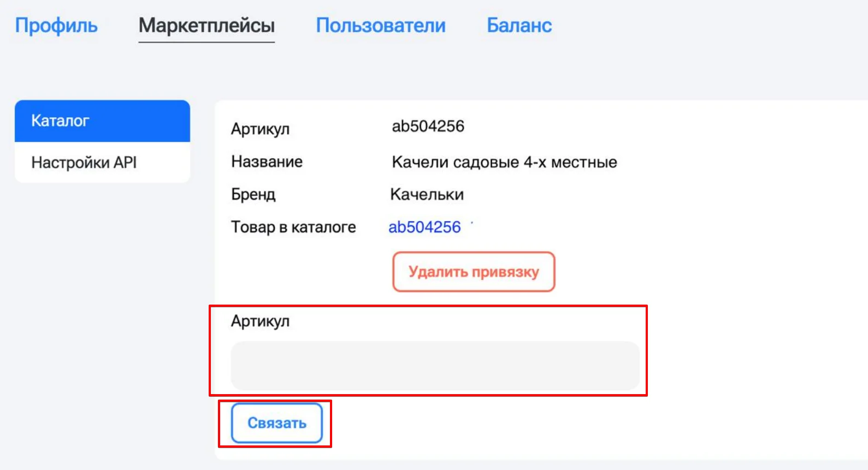Screen dimensions: 868x470
Task: Focus the empty Артикул input field
Action: point(435,366)
